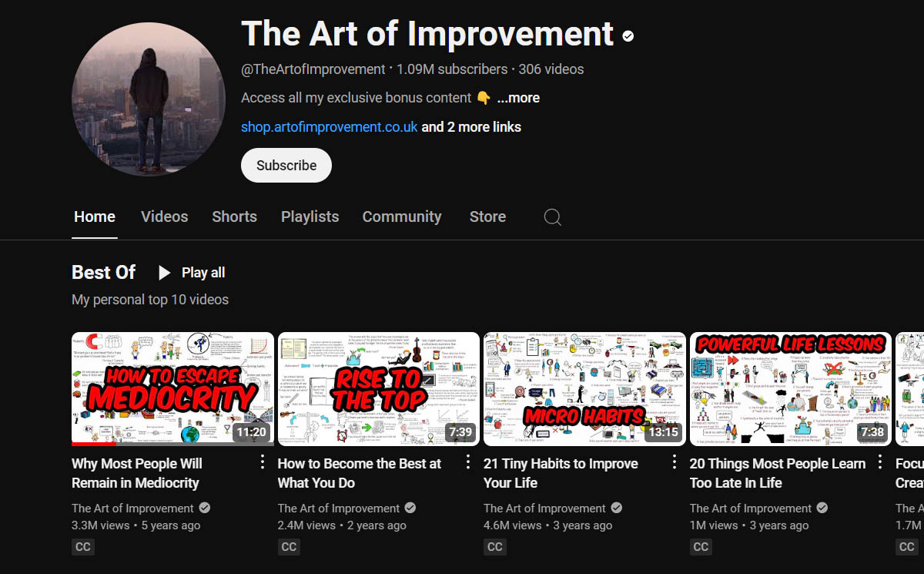
Task: Open video title 20 Things Most People Learn Too Late
Action: coord(778,473)
